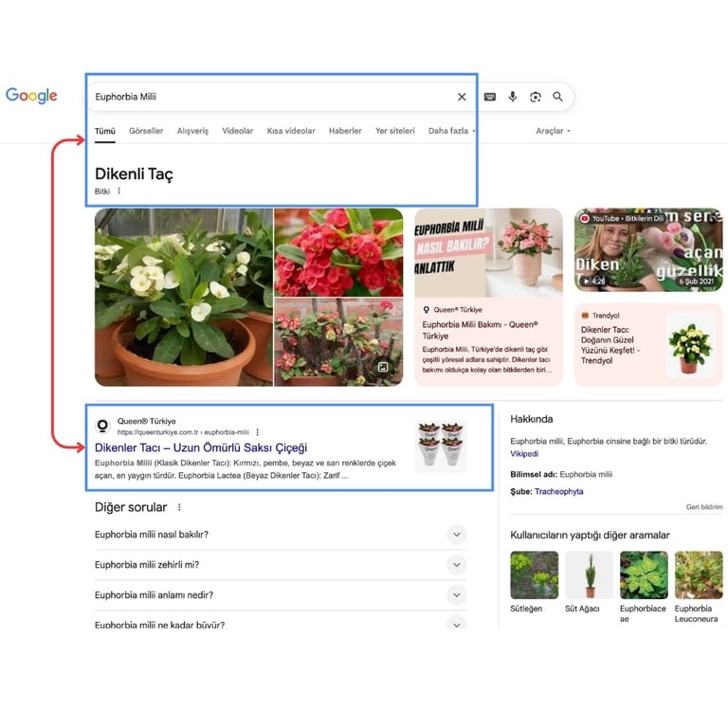Open white-flowered potted plant photo
Screen dimensions: 728x728
tap(184, 297)
